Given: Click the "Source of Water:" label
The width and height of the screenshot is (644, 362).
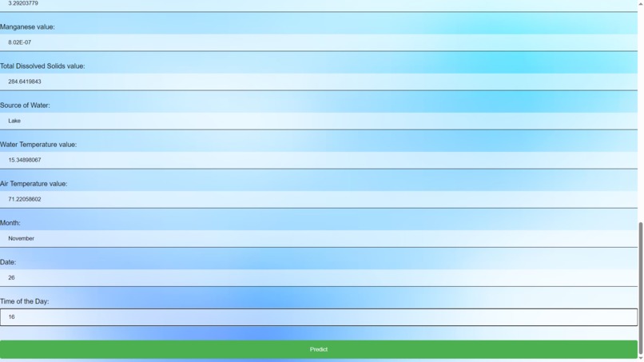Looking at the screenshot, I should (x=25, y=105).
